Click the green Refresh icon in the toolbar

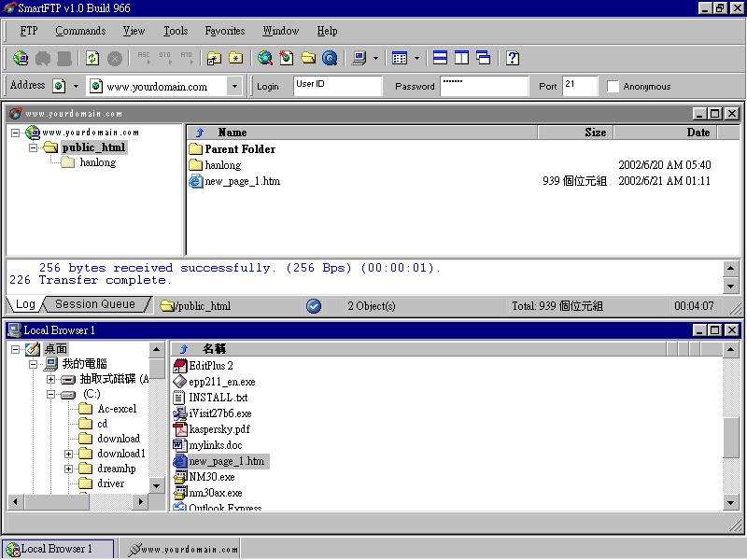(x=92, y=58)
